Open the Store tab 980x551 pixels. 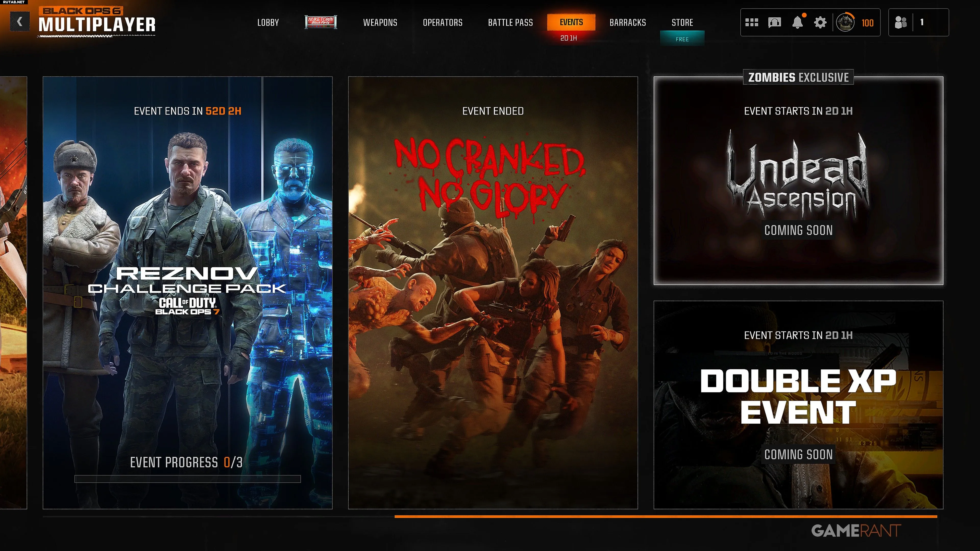pos(682,22)
